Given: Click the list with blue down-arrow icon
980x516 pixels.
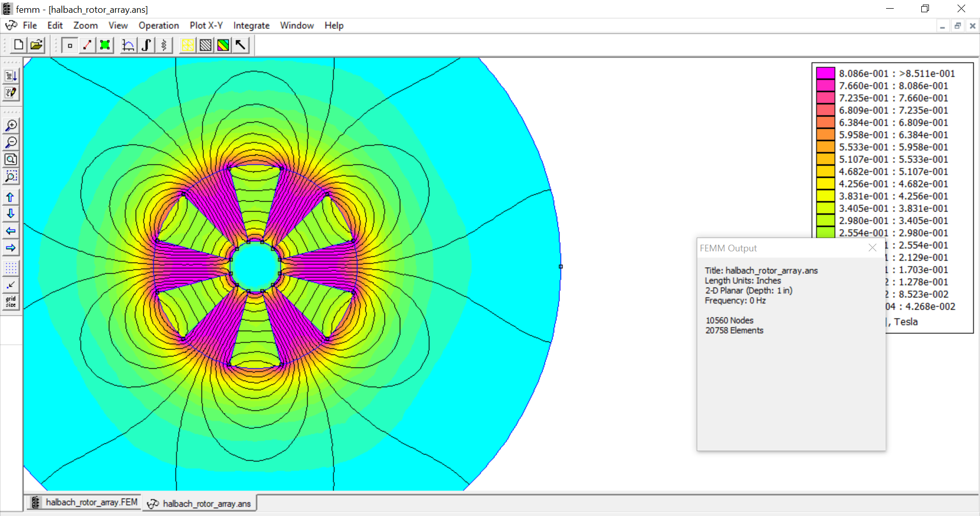Looking at the screenshot, I should [11, 76].
